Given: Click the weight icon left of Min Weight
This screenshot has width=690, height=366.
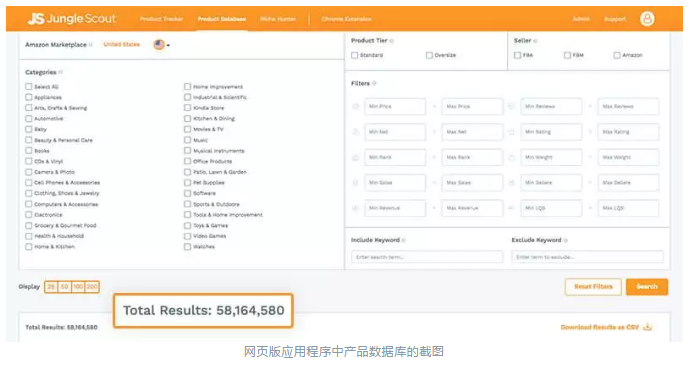Looking at the screenshot, I should [511, 157].
